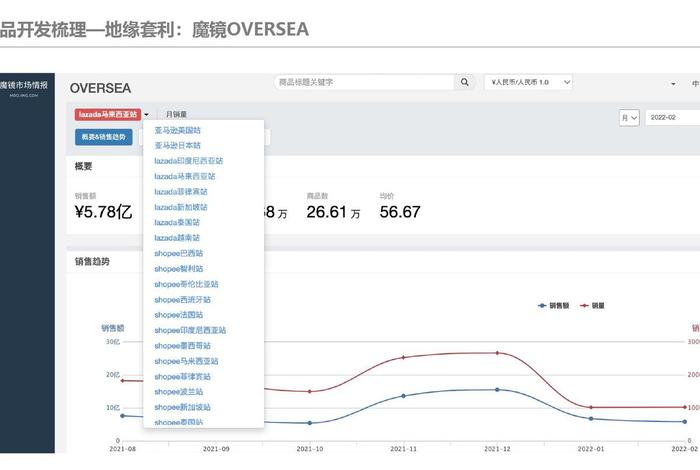
Task: Choose shopee法国站 in the site menu
Action: click(179, 315)
